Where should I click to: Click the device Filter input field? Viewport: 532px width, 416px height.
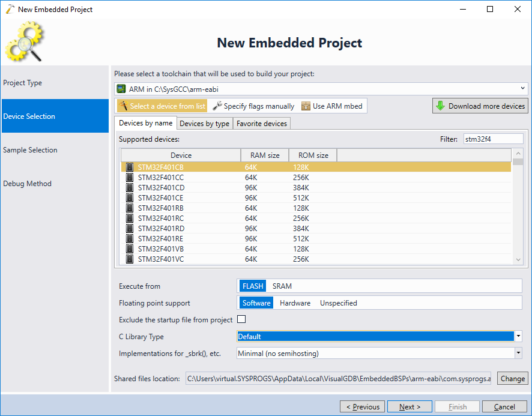(494, 139)
